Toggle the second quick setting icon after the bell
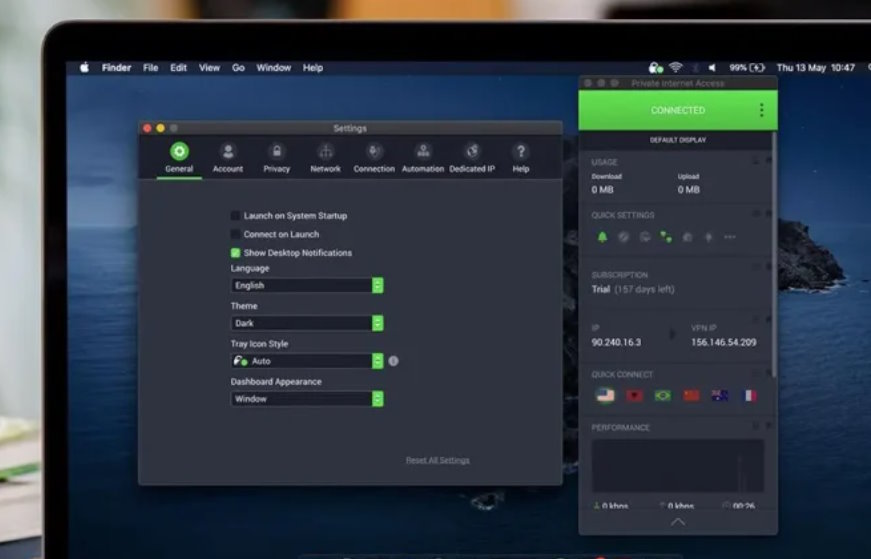The width and height of the screenshot is (871, 559). [x=623, y=237]
